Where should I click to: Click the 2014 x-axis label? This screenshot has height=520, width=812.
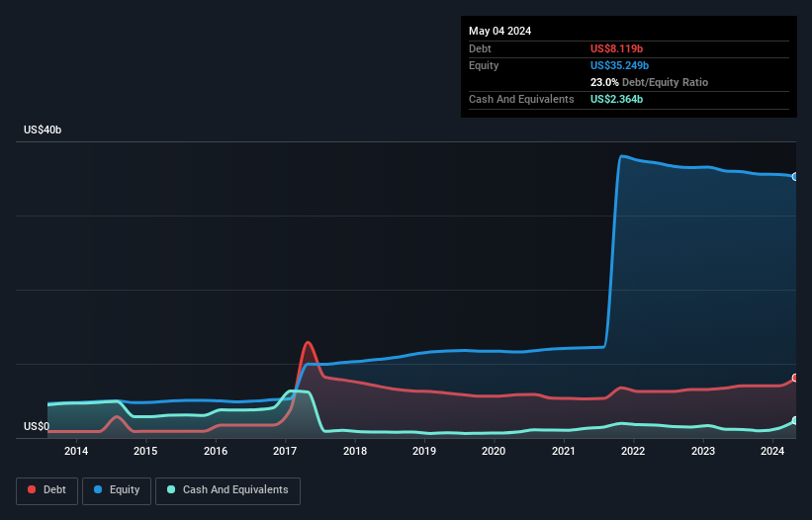click(x=76, y=451)
